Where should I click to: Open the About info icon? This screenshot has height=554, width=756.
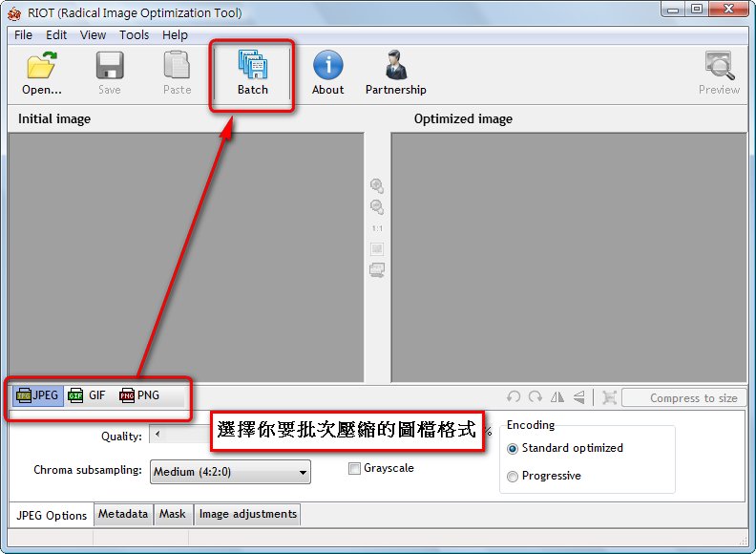point(327,65)
